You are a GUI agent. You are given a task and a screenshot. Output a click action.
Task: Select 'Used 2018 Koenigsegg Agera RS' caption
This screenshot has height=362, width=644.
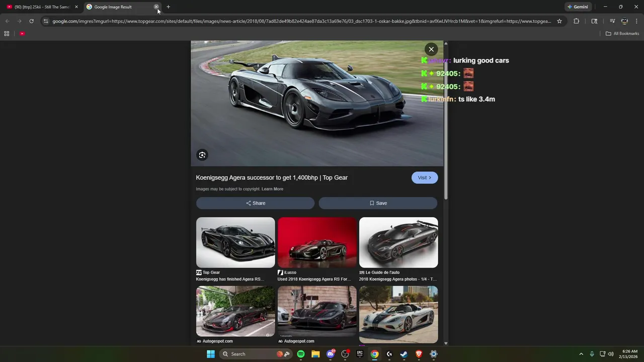pos(314,279)
